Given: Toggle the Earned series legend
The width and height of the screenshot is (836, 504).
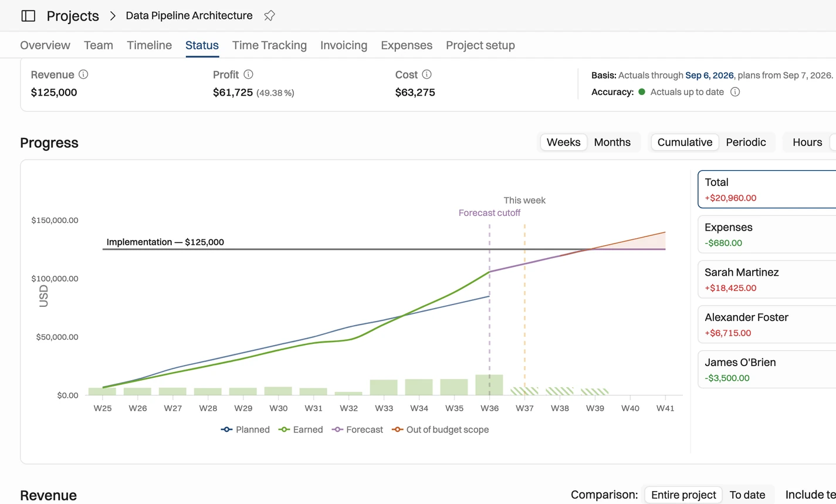Looking at the screenshot, I should [300, 429].
